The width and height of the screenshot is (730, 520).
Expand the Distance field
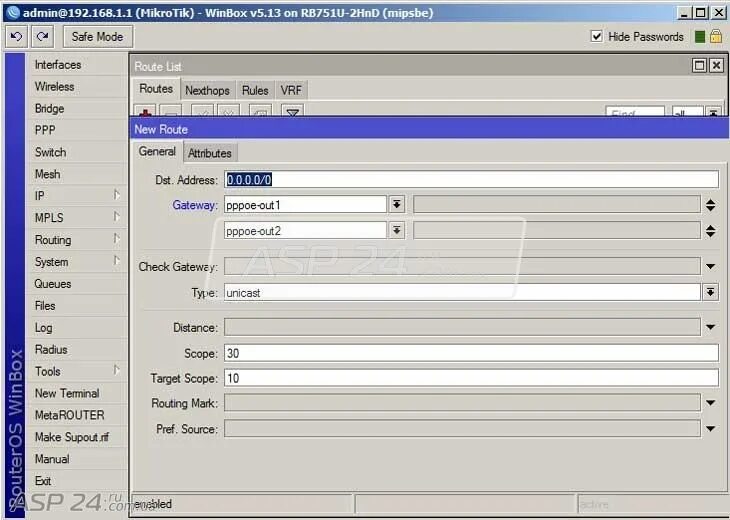tap(710, 328)
